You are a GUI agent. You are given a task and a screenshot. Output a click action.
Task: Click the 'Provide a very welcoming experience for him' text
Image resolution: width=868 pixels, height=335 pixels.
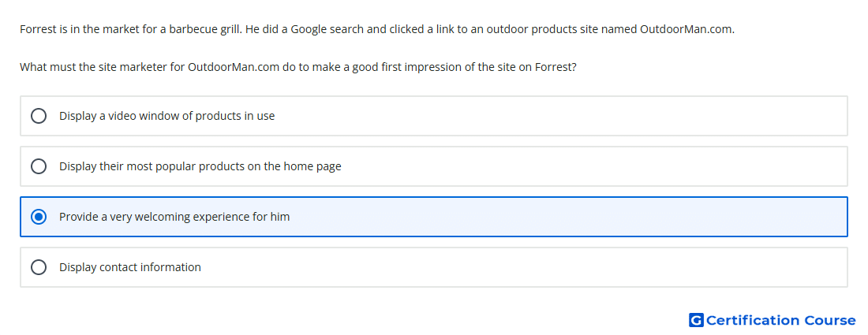(174, 217)
